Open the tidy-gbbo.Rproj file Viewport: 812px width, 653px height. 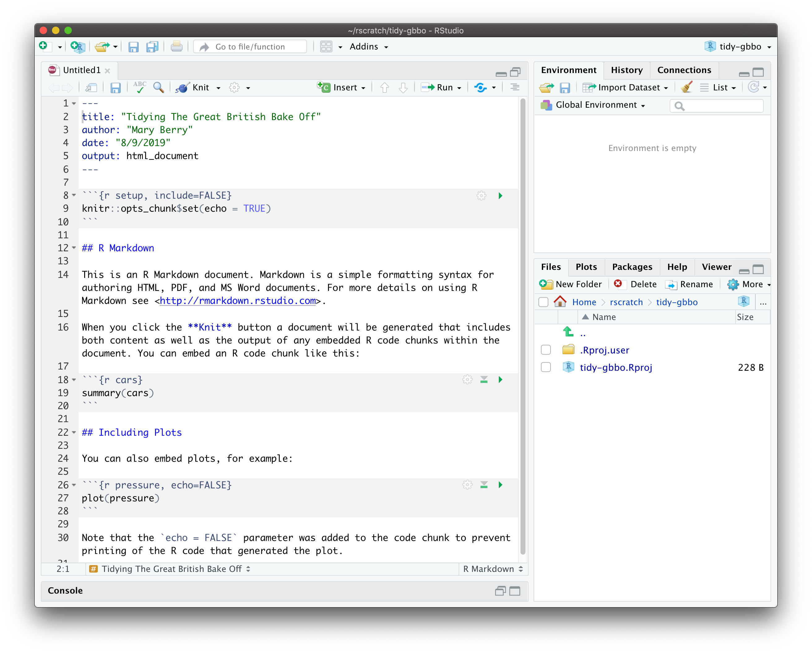coord(616,367)
